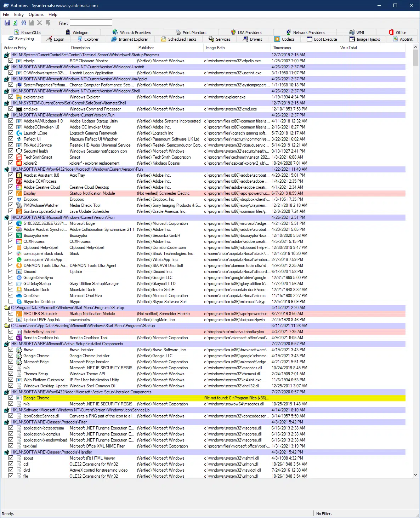The image size is (420, 518).
Task: Click the greyed-out Delete X toolbar icon
Action: [39, 23]
